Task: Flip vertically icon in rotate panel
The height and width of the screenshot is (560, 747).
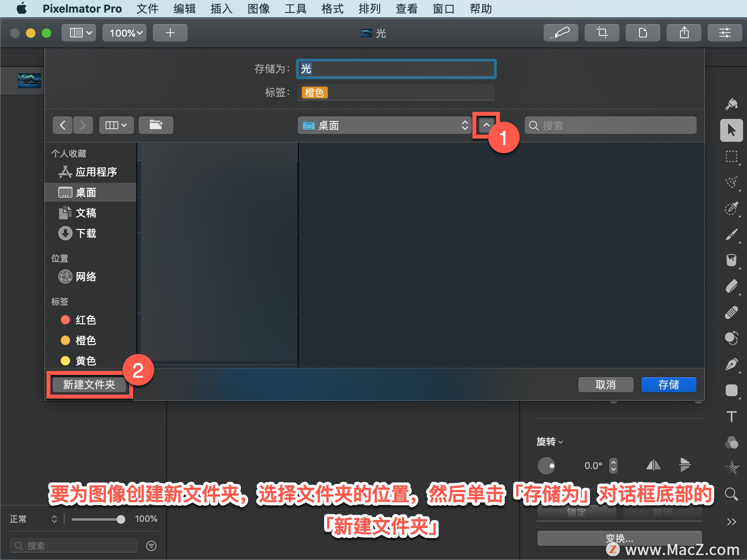Action: (685, 465)
